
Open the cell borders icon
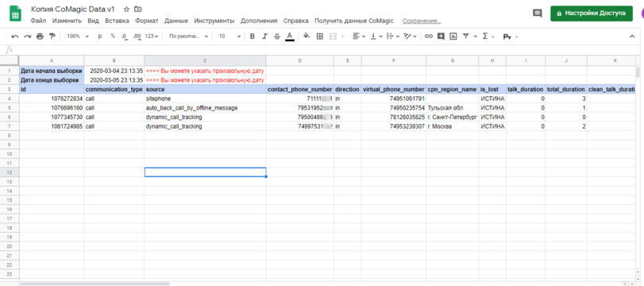click(x=319, y=37)
